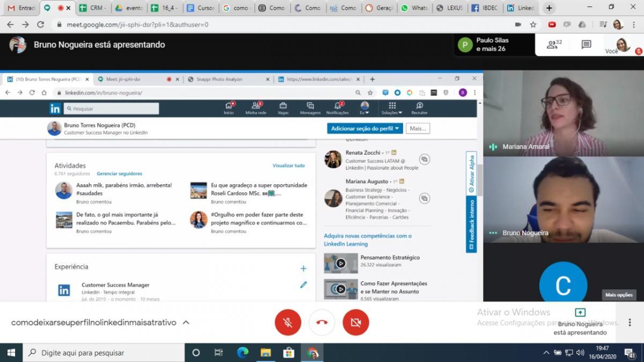Open LinkedIn Mensagens icon
The image size is (644, 362).
point(310,108)
